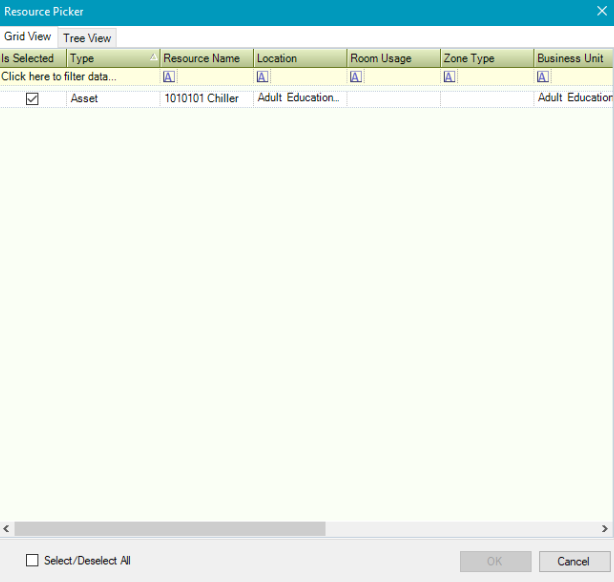Click the 'Click here to filter data' field
Screen dimensions: 614x582
(x=60, y=77)
